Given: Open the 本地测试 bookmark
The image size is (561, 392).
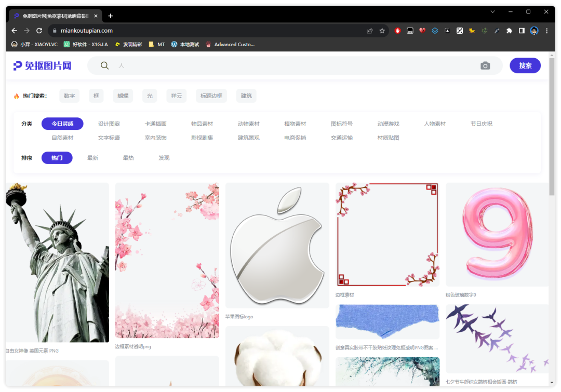Looking at the screenshot, I should click(185, 44).
